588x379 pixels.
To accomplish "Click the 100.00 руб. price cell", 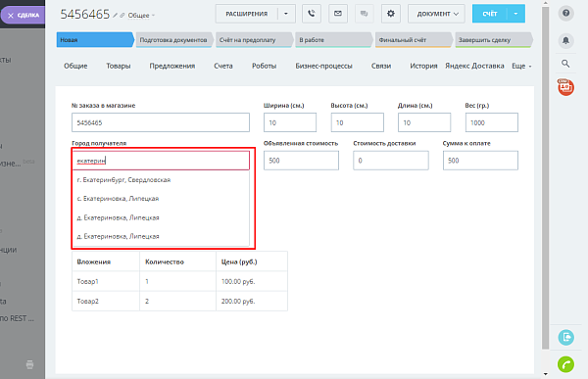I will (252, 281).
